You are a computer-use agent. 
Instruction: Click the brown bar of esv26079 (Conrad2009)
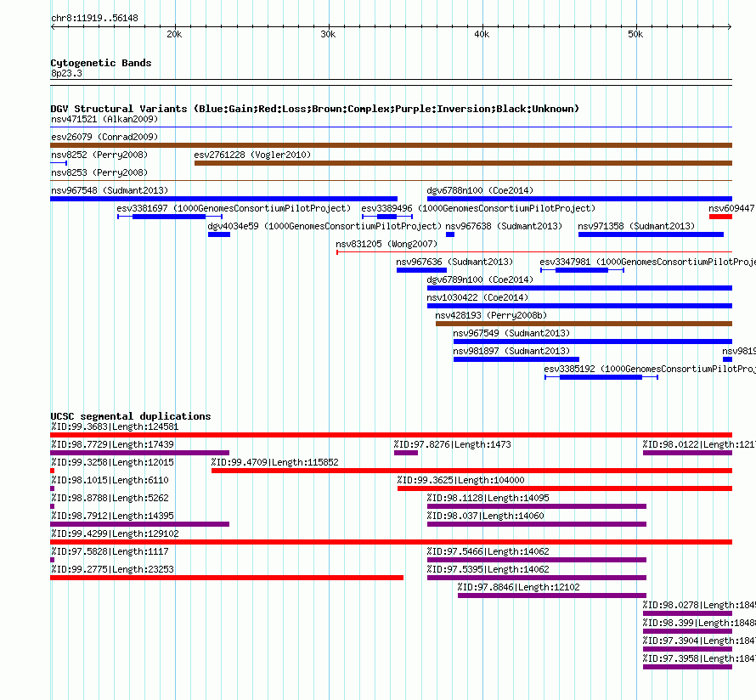391,145
